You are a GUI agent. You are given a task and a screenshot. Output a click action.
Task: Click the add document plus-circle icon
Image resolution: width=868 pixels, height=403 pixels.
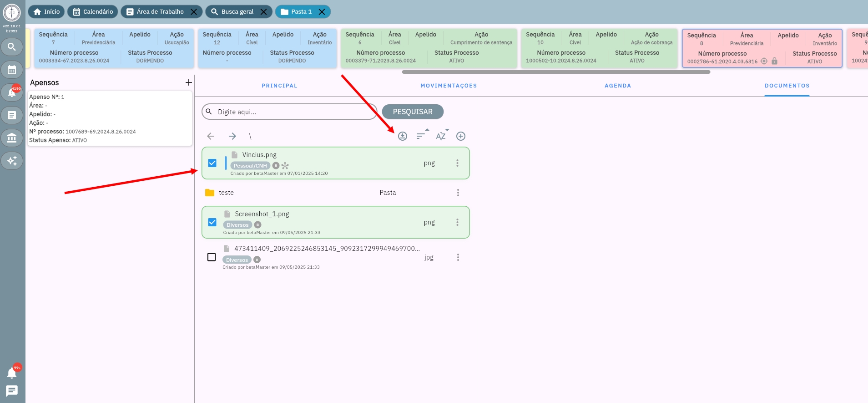(x=461, y=136)
